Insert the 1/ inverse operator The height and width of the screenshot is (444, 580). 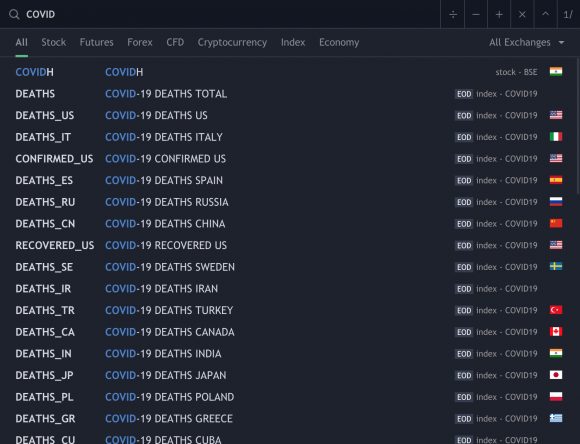point(569,14)
